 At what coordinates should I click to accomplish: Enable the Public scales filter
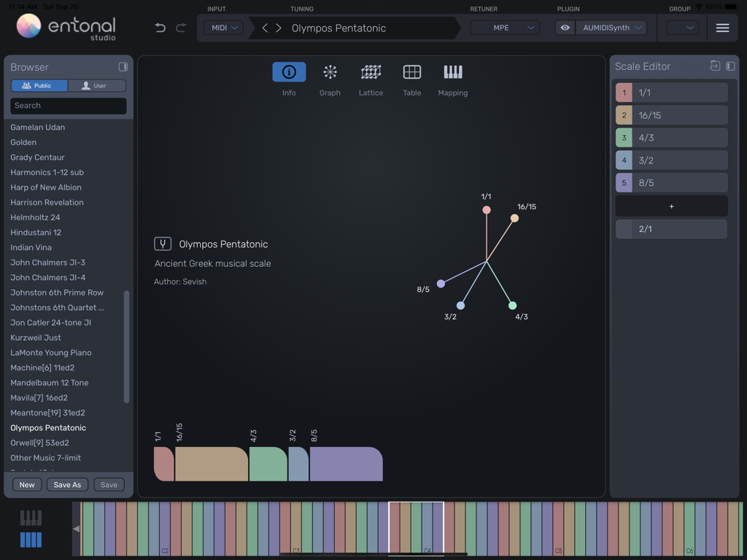[x=39, y=85]
